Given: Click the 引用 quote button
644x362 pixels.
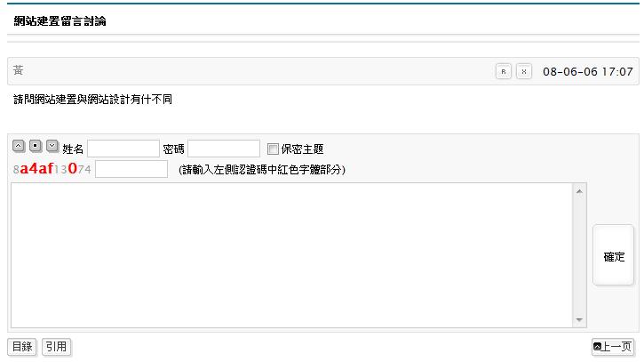Looking at the screenshot, I should click(x=56, y=347).
